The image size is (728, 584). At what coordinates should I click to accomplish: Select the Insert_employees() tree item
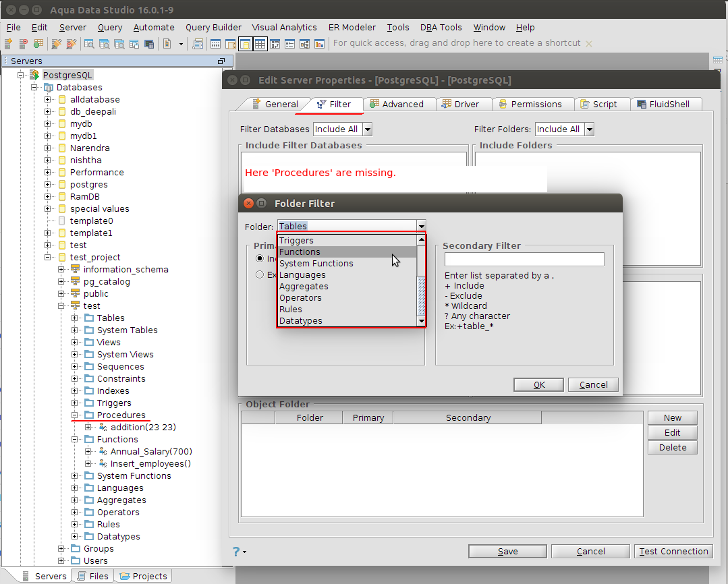point(150,463)
